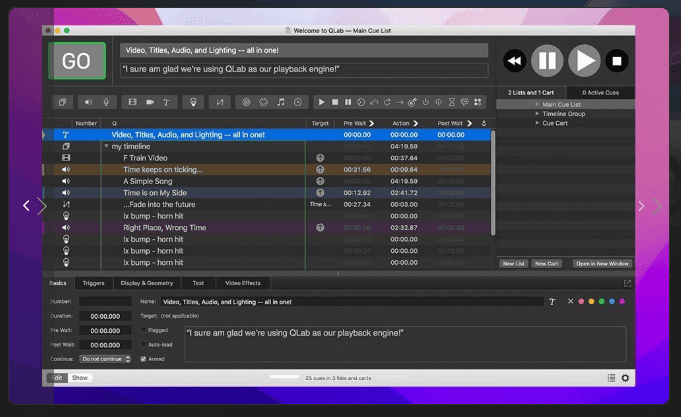Add a Load cue from toolbar
This screenshot has width=681, height=417.
click(361, 102)
